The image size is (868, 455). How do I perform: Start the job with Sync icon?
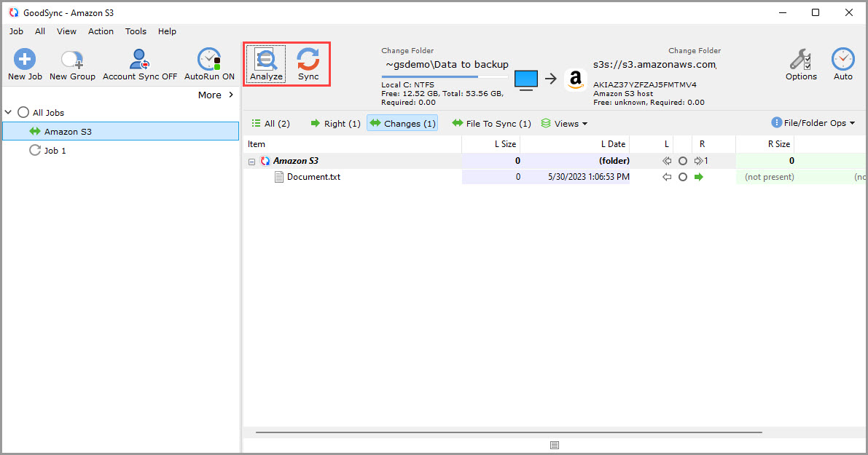(308, 60)
